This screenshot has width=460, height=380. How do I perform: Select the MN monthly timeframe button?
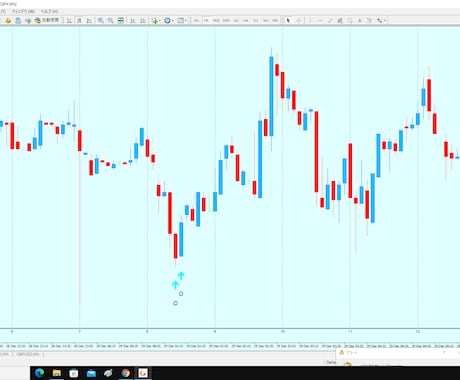275,21
